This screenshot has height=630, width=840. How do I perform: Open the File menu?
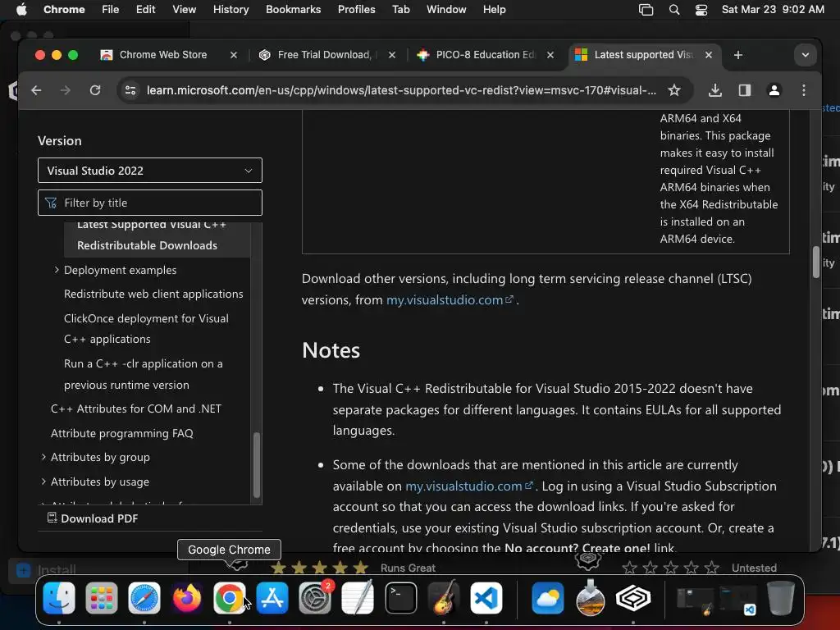tap(111, 10)
